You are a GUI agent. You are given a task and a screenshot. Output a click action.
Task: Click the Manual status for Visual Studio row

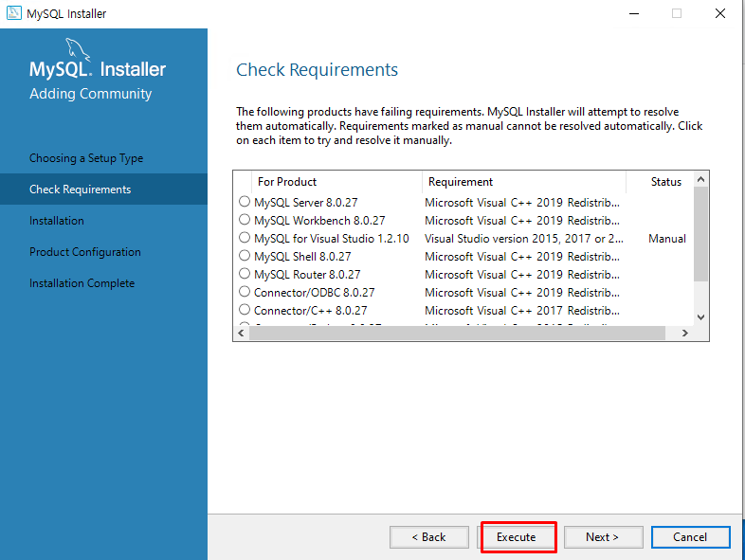coord(667,239)
